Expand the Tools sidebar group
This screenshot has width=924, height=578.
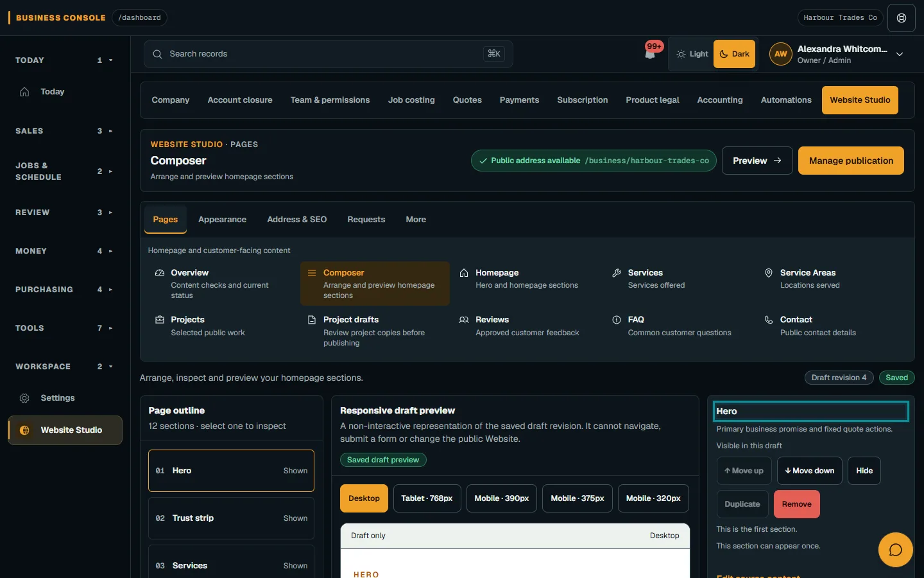65,328
